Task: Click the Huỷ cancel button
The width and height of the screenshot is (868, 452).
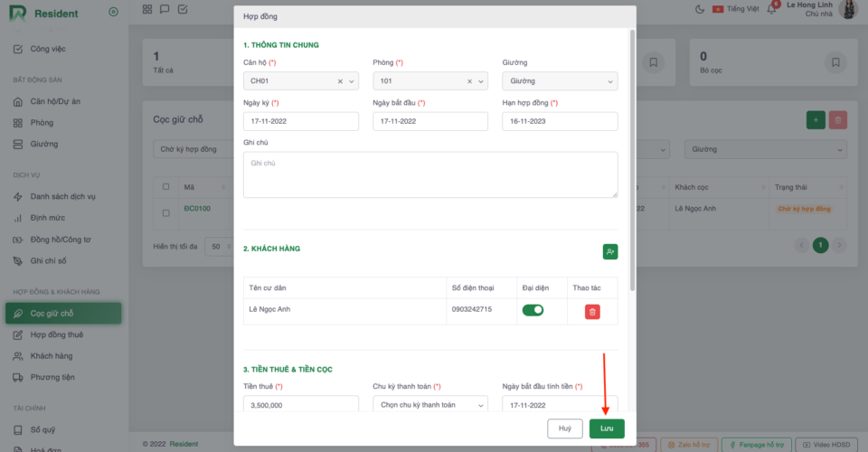Action: 564,428
